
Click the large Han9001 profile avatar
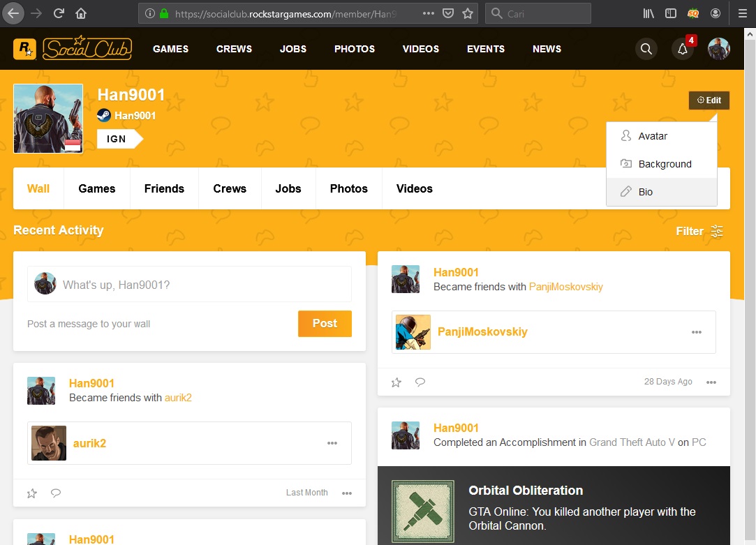click(48, 119)
